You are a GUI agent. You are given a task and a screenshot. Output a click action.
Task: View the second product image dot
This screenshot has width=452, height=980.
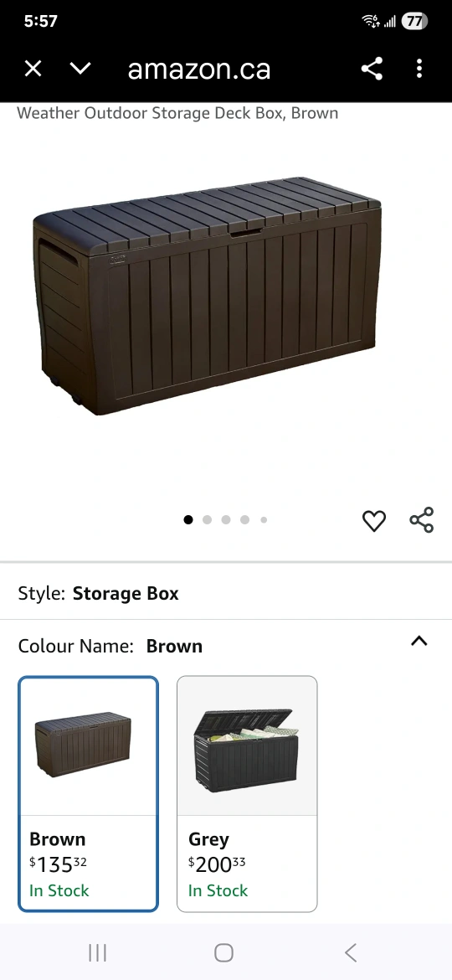(208, 519)
